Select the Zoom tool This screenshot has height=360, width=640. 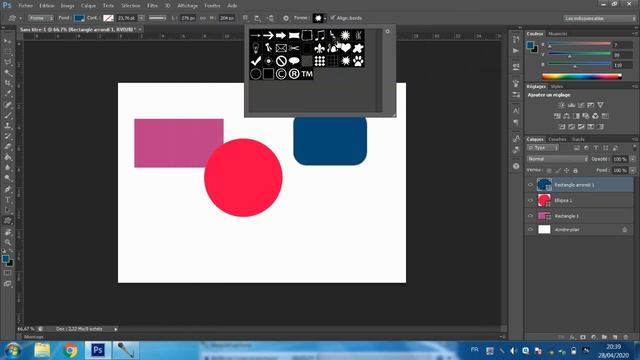[x=8, y=242]
